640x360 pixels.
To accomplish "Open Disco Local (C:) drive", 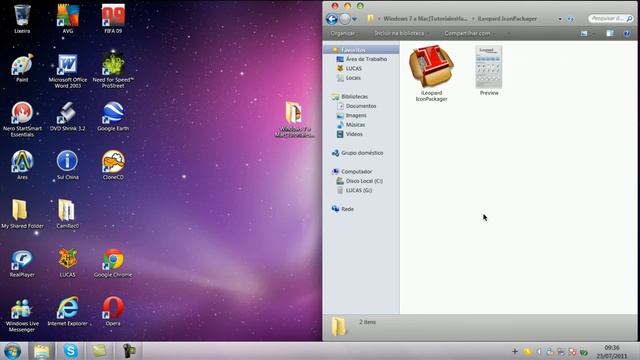I will (364, 181).
